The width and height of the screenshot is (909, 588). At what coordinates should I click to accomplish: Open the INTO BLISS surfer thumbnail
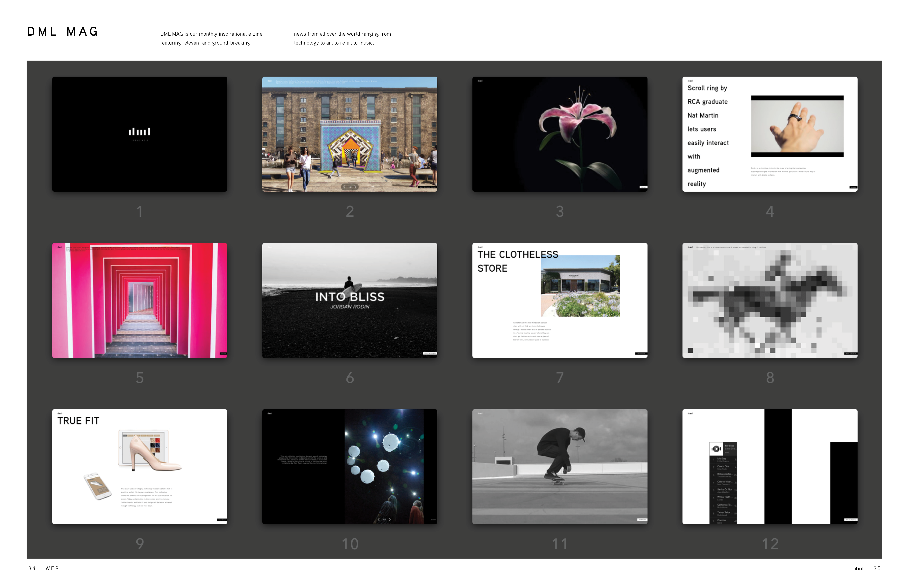tap(349, 300)
